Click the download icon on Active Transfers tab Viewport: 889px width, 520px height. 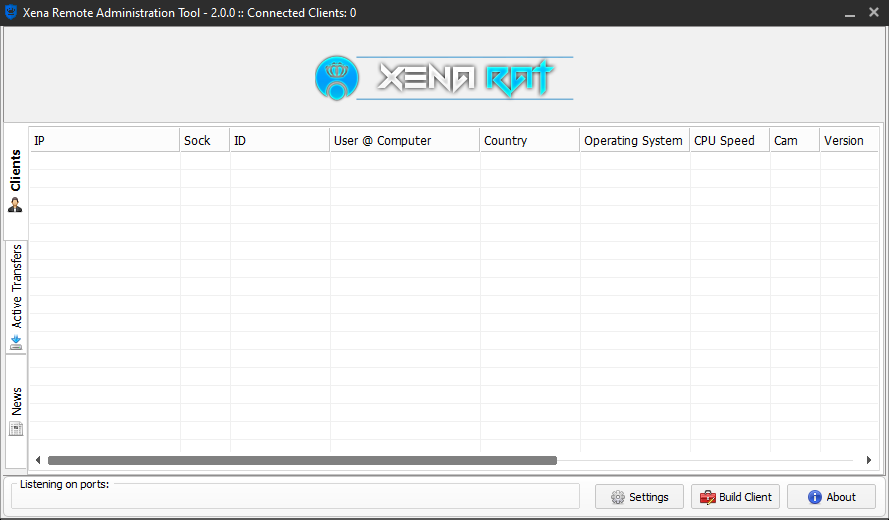(16, 342)
